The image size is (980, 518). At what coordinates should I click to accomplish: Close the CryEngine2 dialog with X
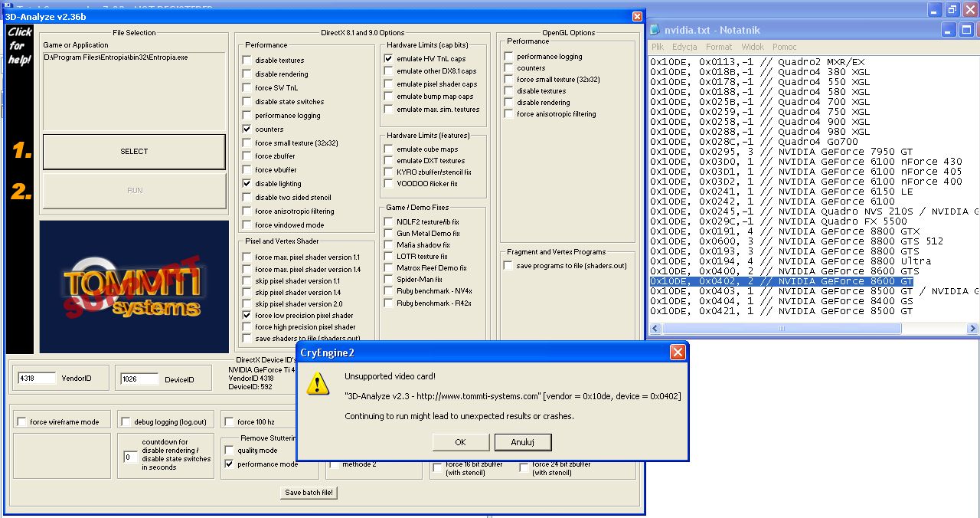pos(677,352)
